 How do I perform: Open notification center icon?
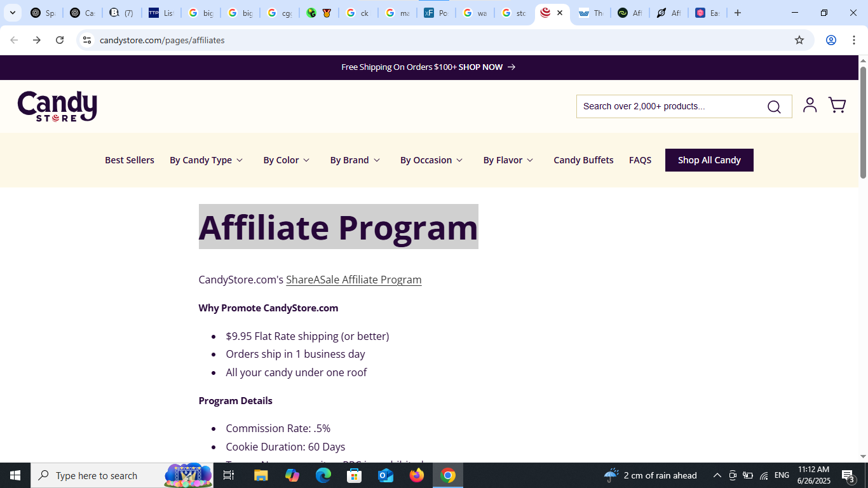[x=848, y=475]
